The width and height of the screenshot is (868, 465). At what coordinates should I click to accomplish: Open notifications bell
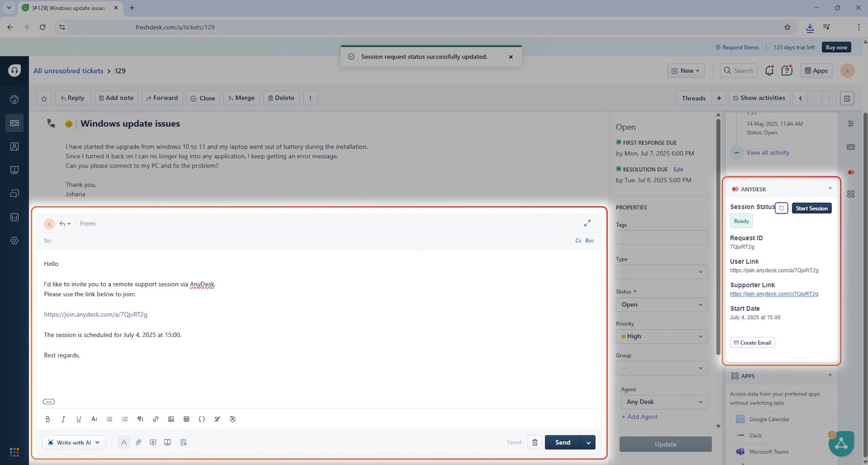pos(769,70)
